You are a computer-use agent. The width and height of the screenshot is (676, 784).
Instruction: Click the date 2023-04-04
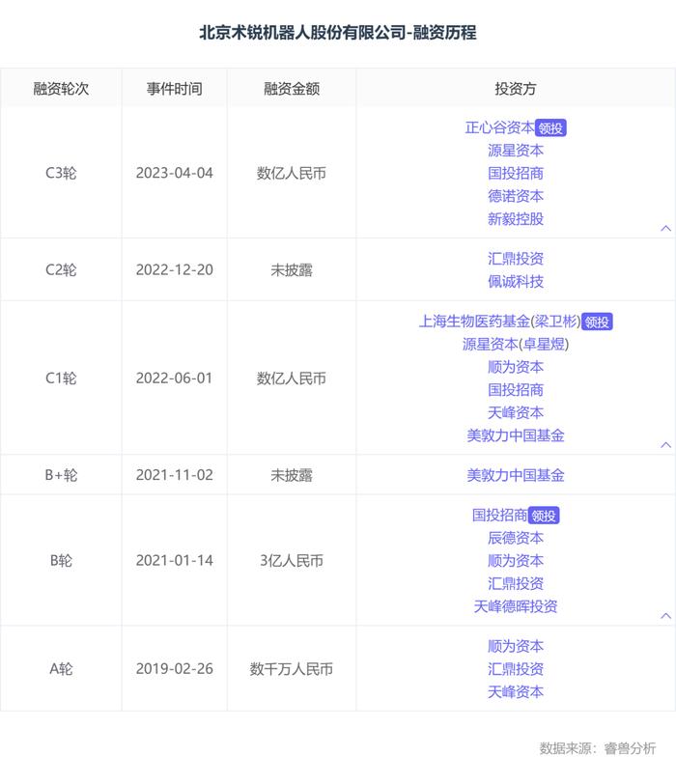click(174, 173)
